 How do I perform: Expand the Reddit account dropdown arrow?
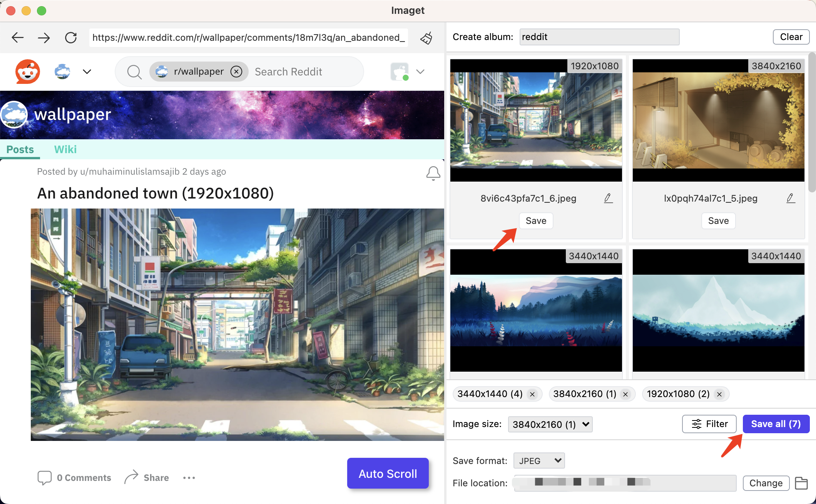tap(420, 72)
